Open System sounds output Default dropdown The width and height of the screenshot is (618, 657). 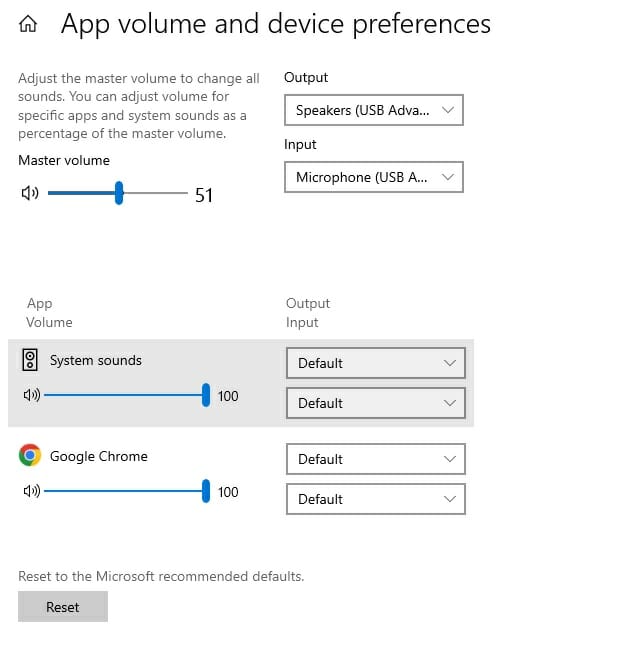point(376,363)
